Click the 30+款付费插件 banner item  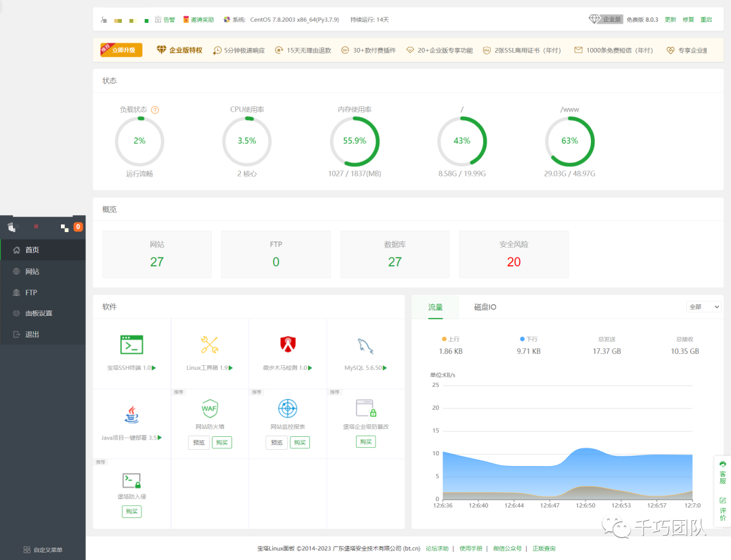(x=369, y=50)
